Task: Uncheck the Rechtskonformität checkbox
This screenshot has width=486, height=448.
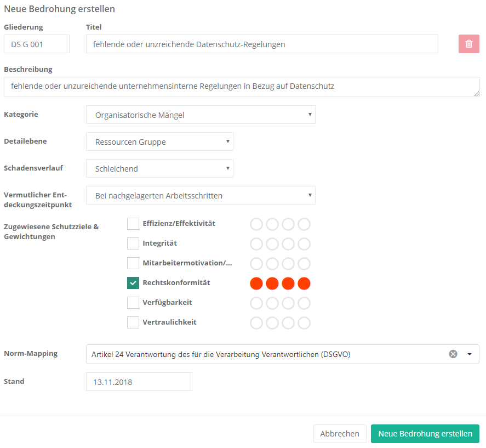Action: tap(133, 283)
